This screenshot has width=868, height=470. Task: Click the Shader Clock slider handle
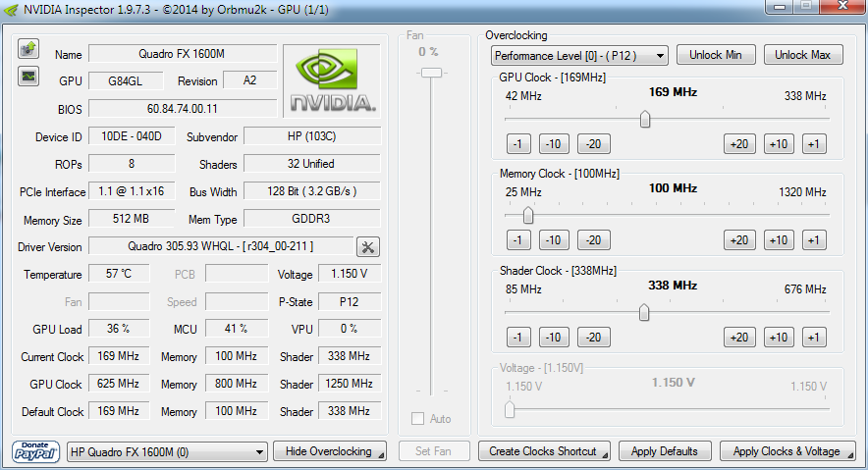click(644, 312)
